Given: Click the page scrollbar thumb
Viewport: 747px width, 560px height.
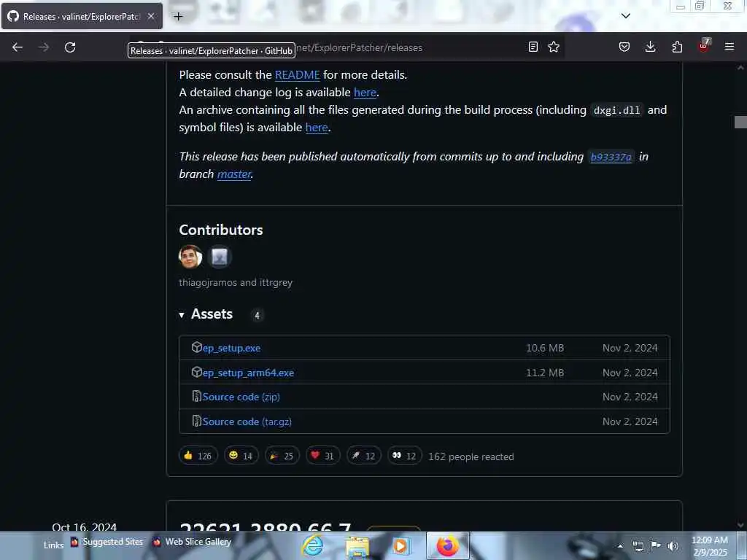Looking at the screenshot, I should tap(740, 122).
